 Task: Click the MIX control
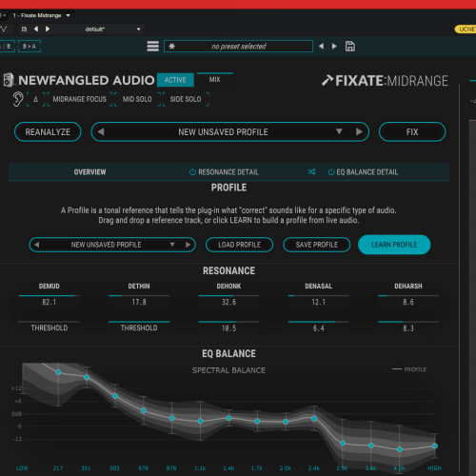214,80
